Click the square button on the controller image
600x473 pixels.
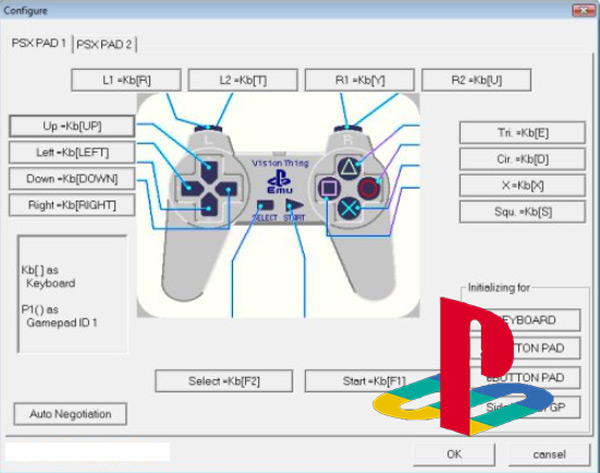coord(326,187)
